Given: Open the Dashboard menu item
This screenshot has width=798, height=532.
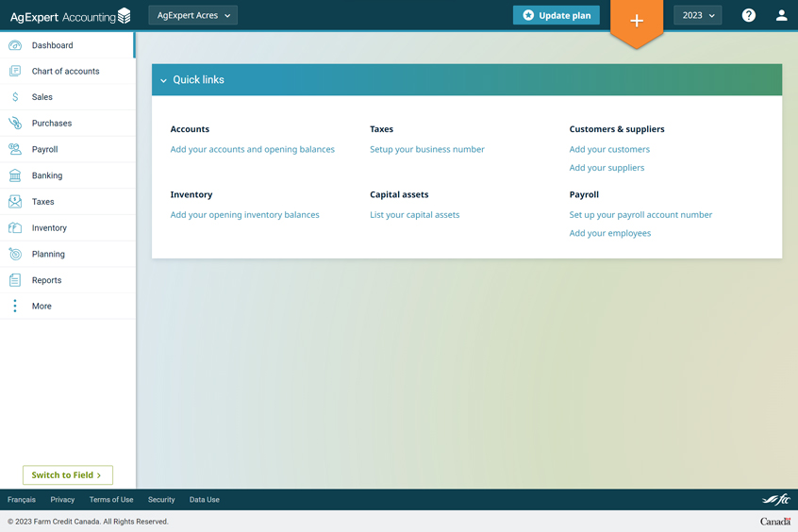Looking at the screenshot, I should (x=68, y=45).
